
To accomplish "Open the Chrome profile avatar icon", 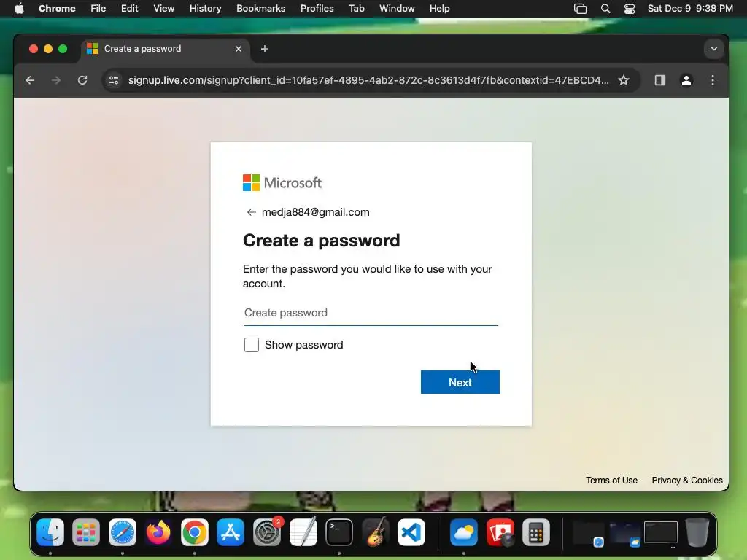I will 686,80.
